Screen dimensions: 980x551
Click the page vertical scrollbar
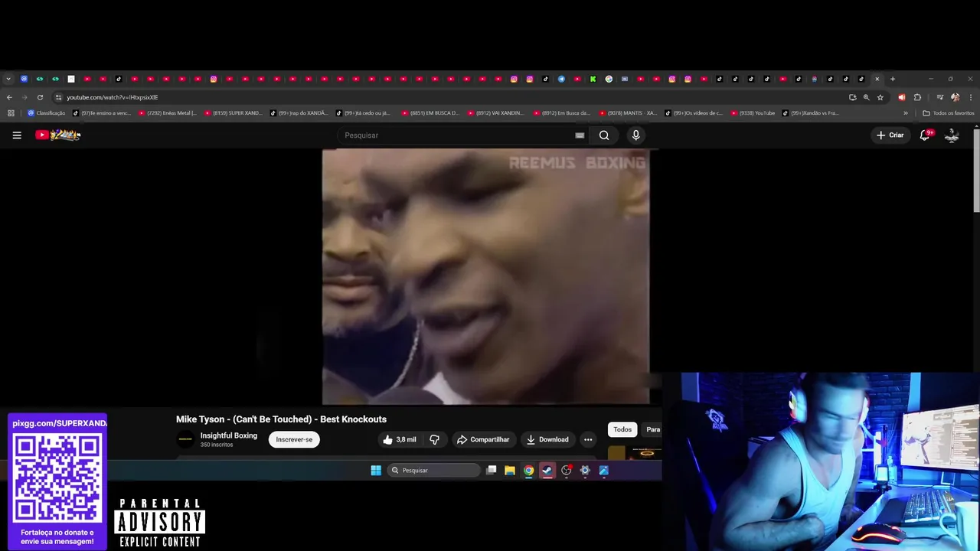(976, 170)
